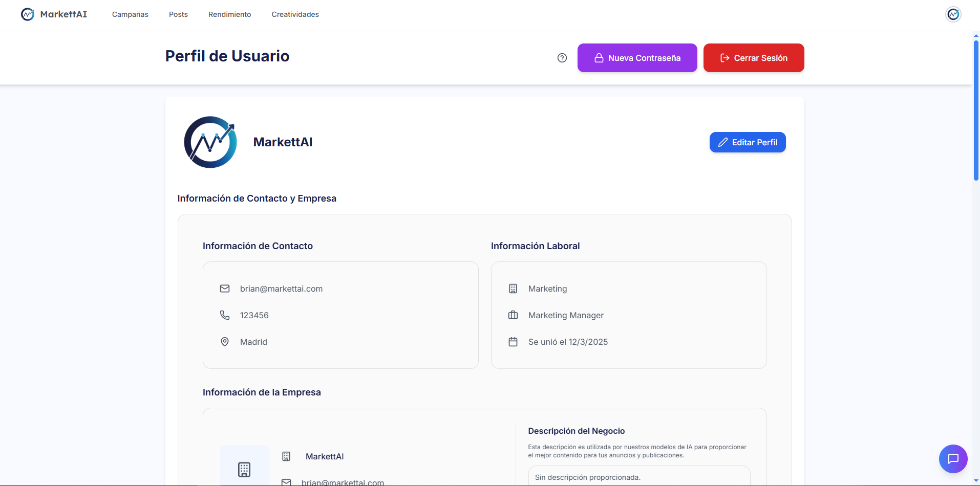The width and height of the screenshot is (980, 486).
Task: Click the location pin icon beside Madrid
Action: coord(225,342)
